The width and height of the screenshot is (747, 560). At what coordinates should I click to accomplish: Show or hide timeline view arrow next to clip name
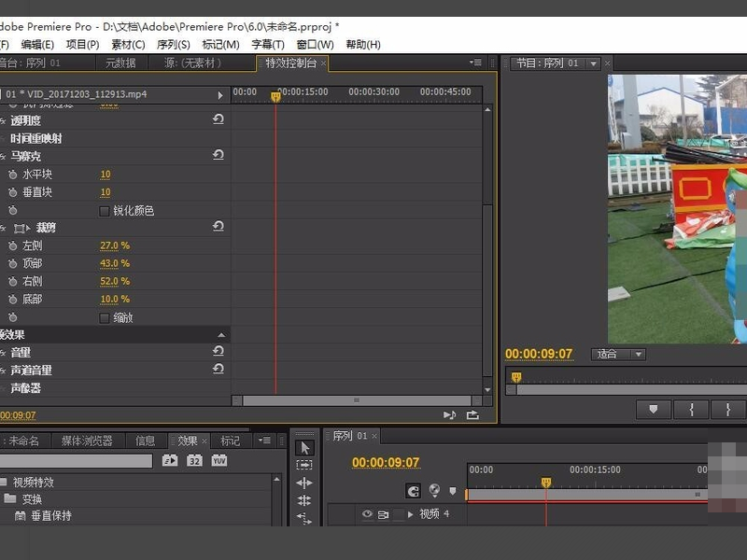coord(220,95)
